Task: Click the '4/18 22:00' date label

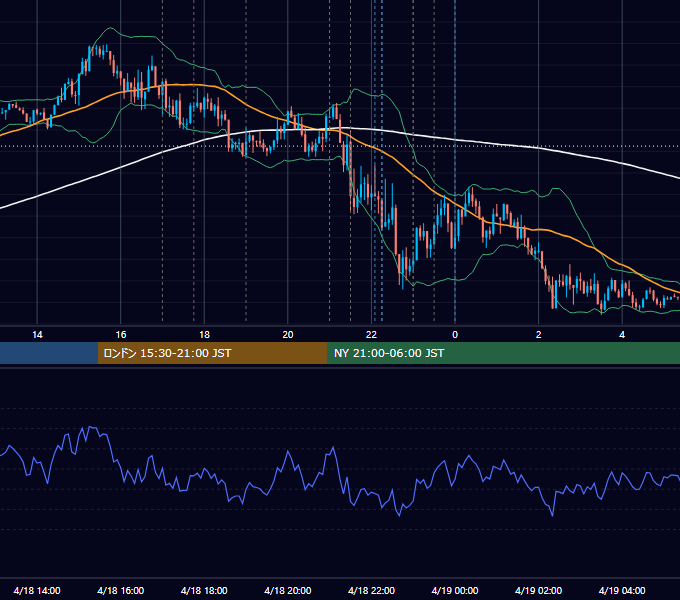Action: 371,590
